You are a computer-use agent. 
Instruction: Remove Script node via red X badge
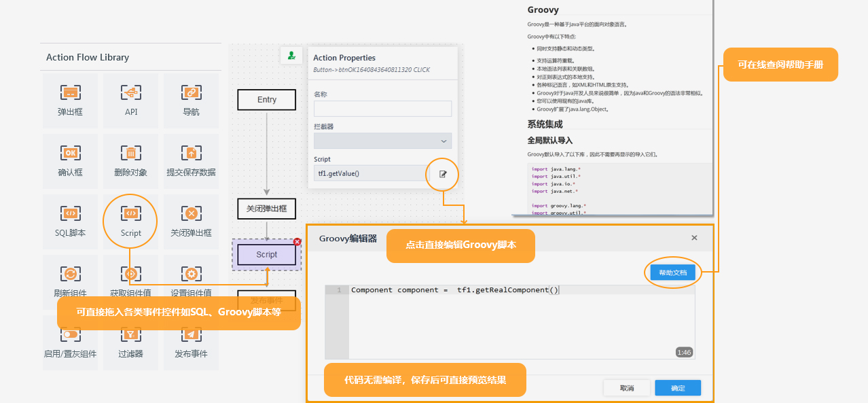(x=297, y=241)
